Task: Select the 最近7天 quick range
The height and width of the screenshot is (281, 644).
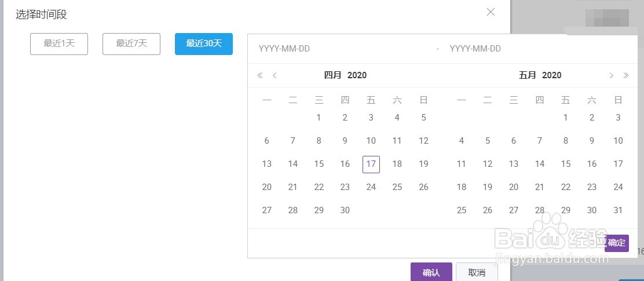Action: 131,43
